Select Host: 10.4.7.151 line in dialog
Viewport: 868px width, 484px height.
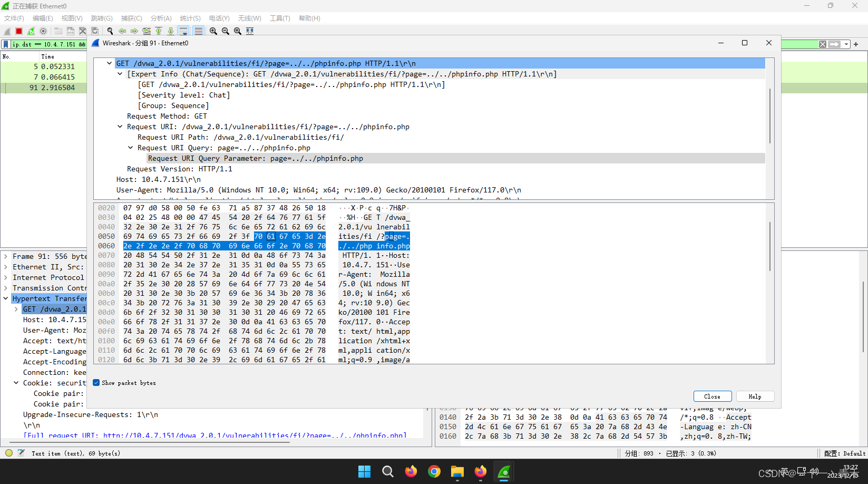[x=159, y=179]
